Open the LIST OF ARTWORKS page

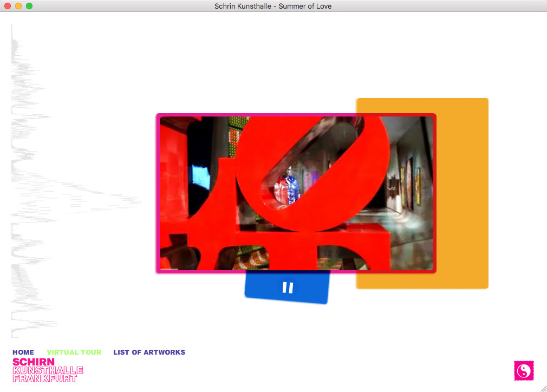pos(149,352)
